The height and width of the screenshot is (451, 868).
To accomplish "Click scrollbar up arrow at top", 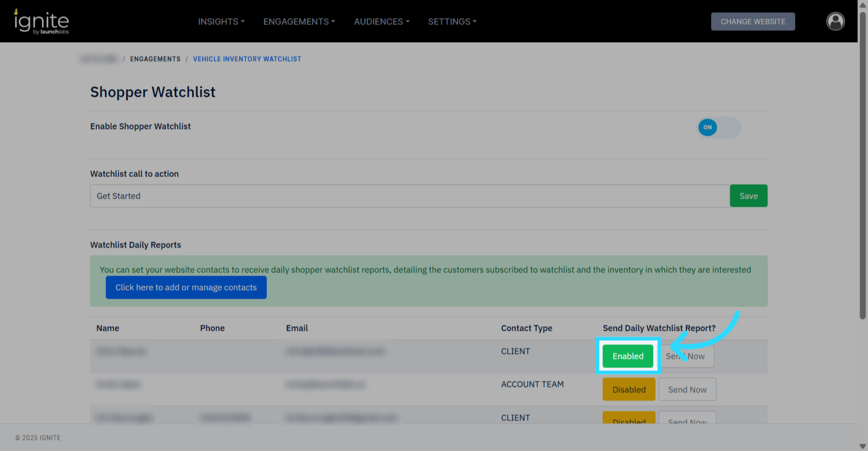I will pos(863,5).
